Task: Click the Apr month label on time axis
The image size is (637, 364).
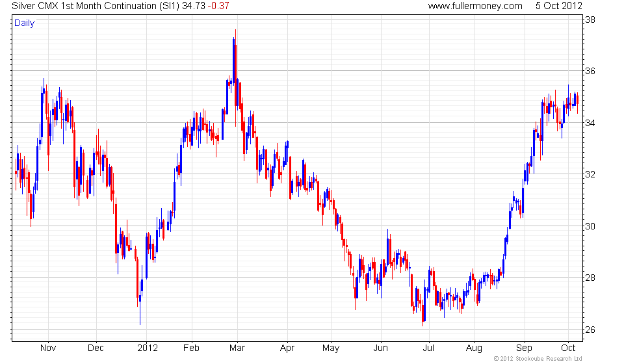Action: point(287,348)
